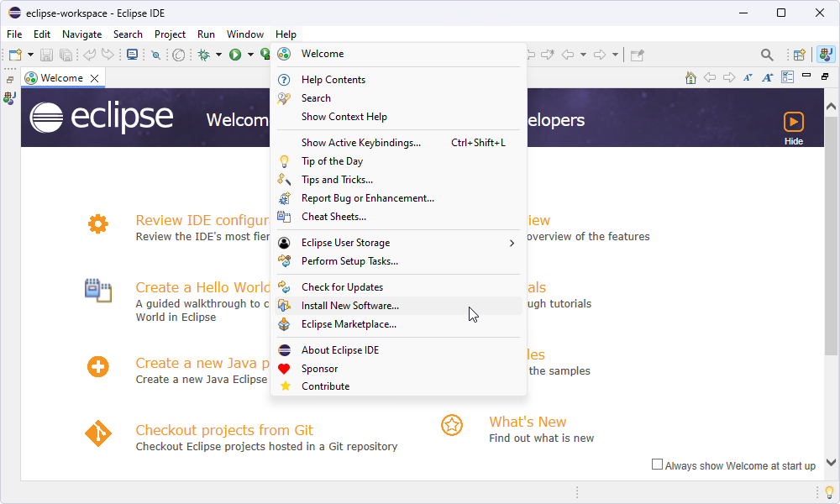The height and width of the screenshot is (504, 840).
Task: Open the Navigate menu
Action: 82,34
